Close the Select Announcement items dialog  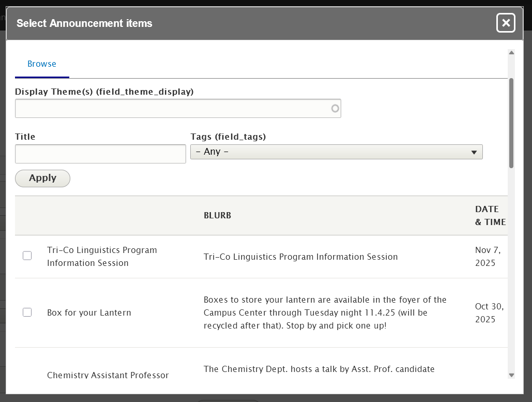pyautogui.click(x=506, y=23)
